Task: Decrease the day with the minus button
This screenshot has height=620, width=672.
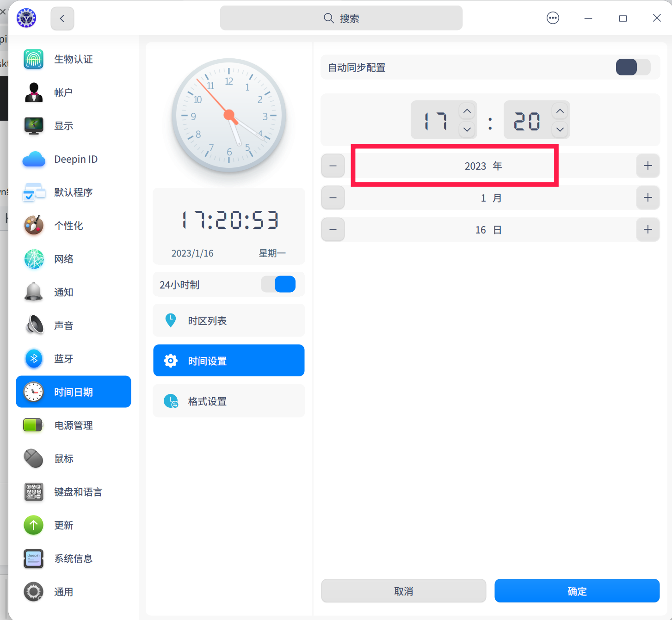Action: pos(333,229)
